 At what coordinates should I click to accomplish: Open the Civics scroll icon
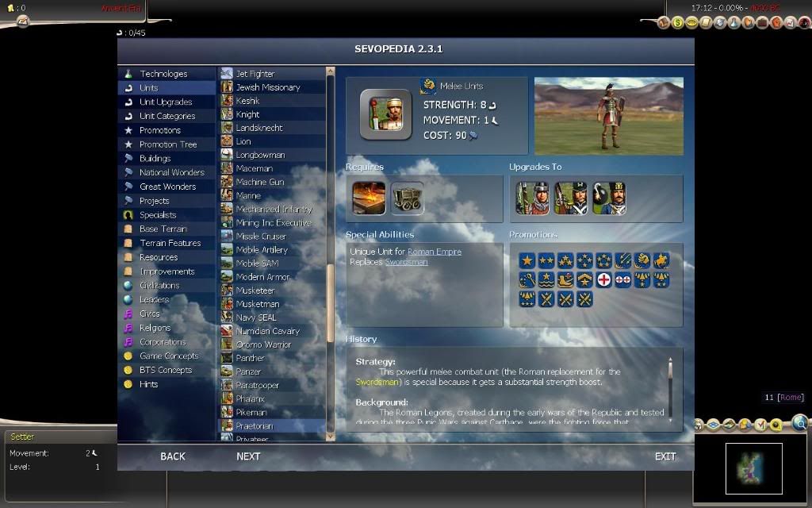(706, 22)
